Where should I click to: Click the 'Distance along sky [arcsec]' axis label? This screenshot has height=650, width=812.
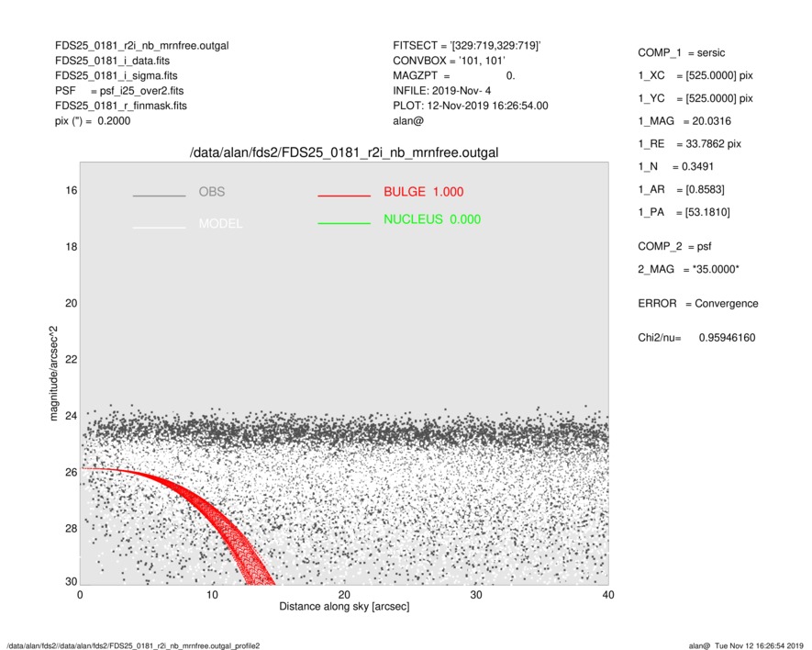pos(343,607)
